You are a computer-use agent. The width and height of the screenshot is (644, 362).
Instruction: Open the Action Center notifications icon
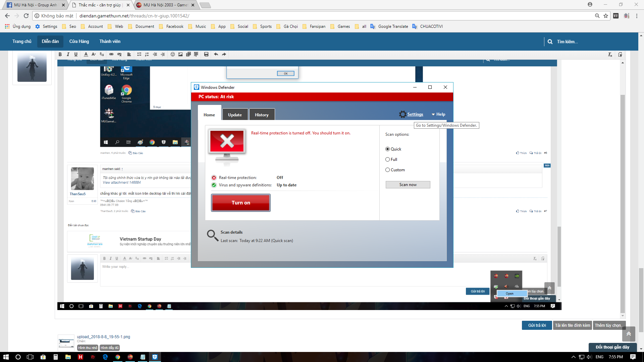click(633, 357)
